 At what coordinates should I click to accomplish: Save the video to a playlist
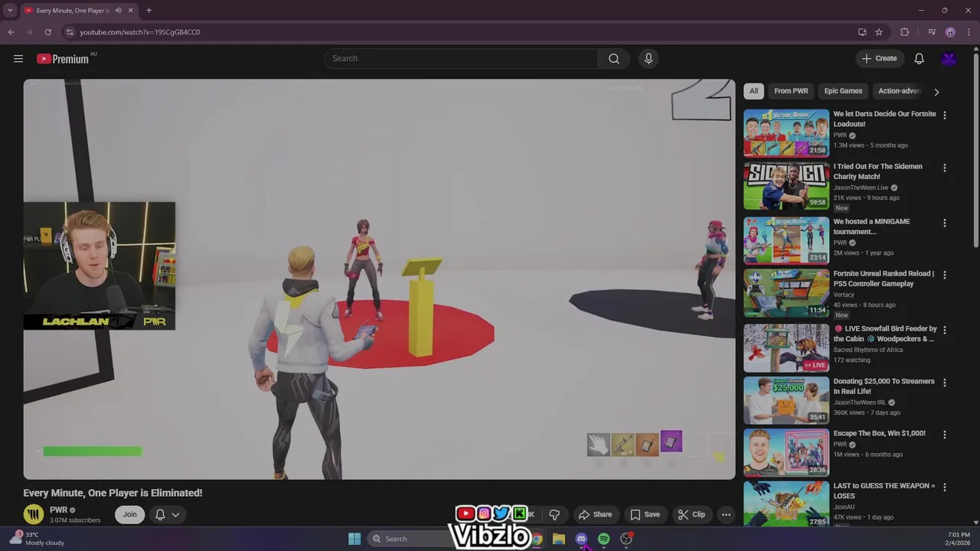(x=645, y=514)
